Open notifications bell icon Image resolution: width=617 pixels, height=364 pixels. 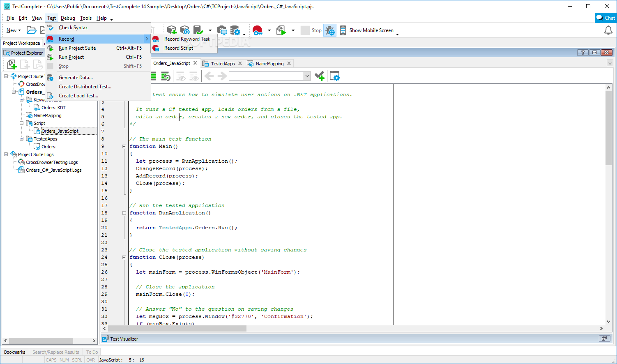tap(608, 30)
